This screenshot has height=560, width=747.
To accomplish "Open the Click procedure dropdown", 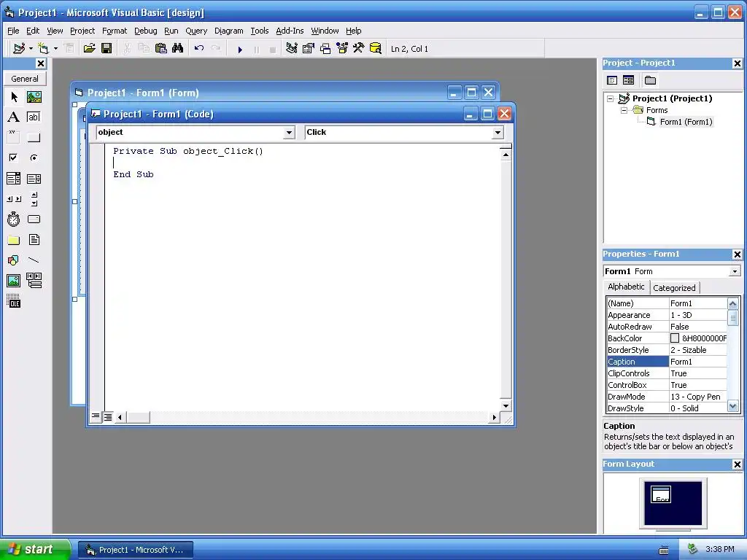I will (498, 133).
